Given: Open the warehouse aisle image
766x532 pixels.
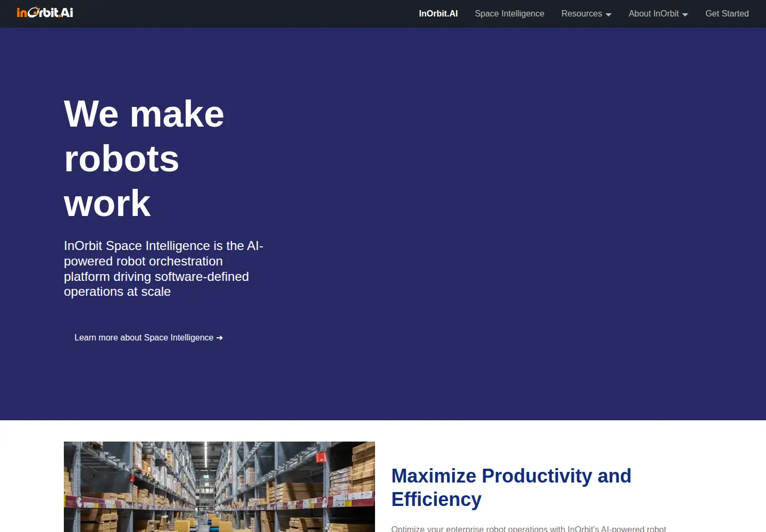Looking at the screenshot, I should (x=219, y=486).
